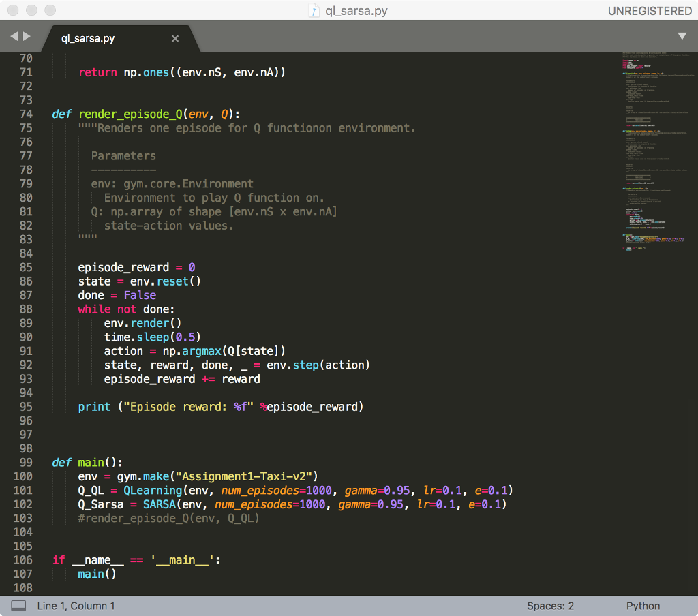Open the Spaces: 2 indentation menu
Viewport: 698px width, 616px height.
[550, 606]
